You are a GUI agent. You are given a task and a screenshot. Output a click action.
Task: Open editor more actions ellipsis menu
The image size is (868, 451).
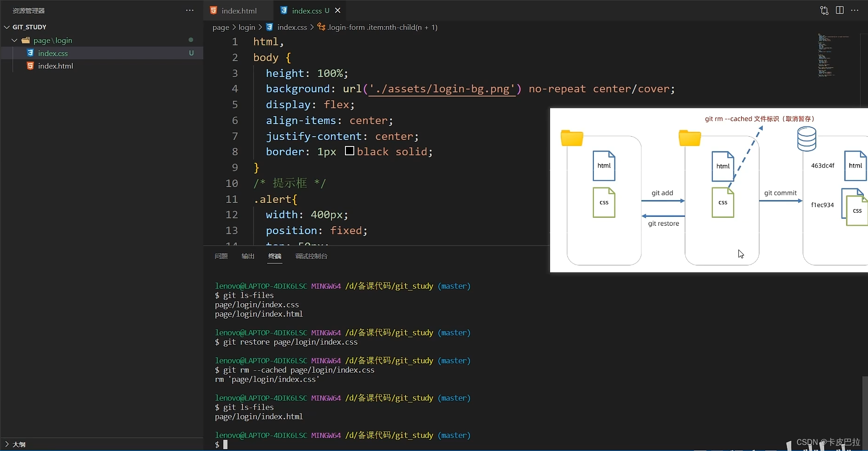(854, 10)
